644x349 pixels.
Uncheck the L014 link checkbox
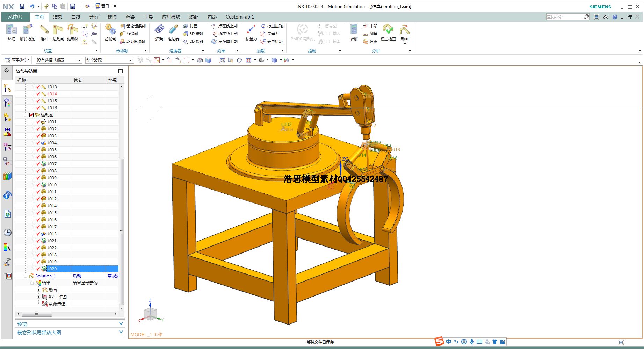point(38,94)
